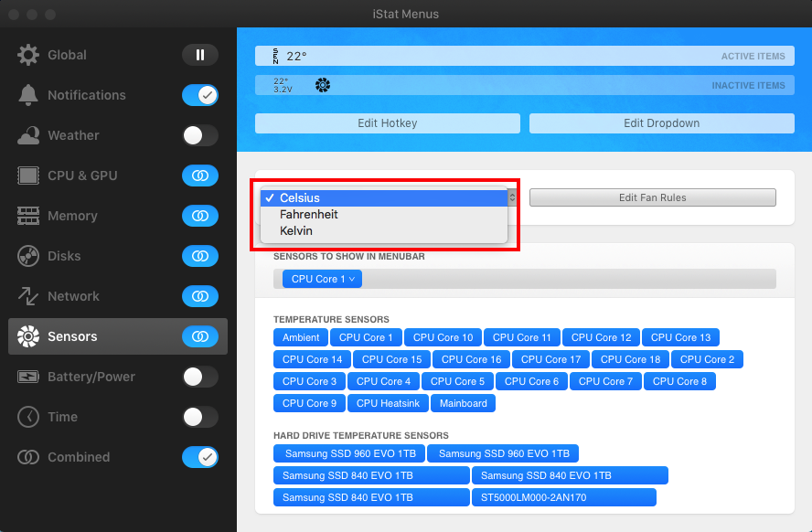Choose Kelvin from the unit menu

[x=384, y=231]
